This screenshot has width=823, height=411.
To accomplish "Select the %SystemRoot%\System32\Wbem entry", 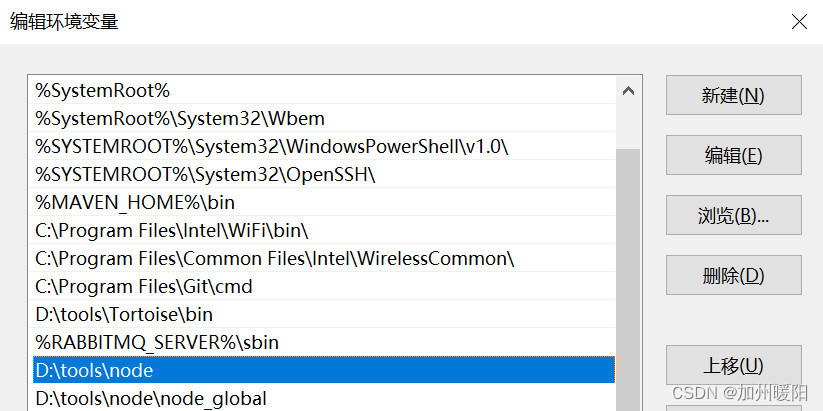I will click(324, 118).
